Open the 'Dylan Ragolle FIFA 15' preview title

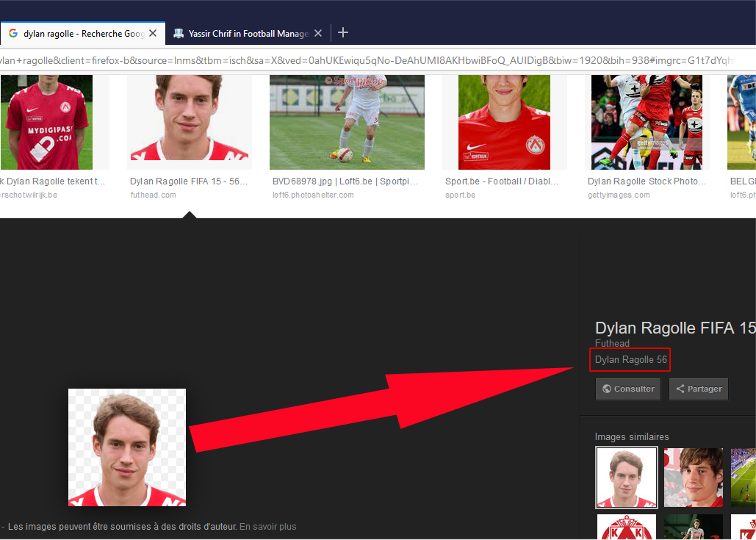click(675, 328)
